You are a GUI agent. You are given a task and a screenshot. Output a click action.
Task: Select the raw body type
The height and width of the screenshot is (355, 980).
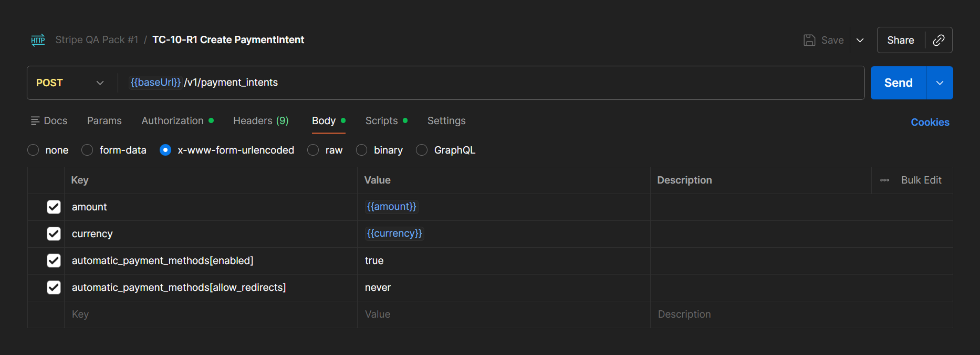click(313, 150)
